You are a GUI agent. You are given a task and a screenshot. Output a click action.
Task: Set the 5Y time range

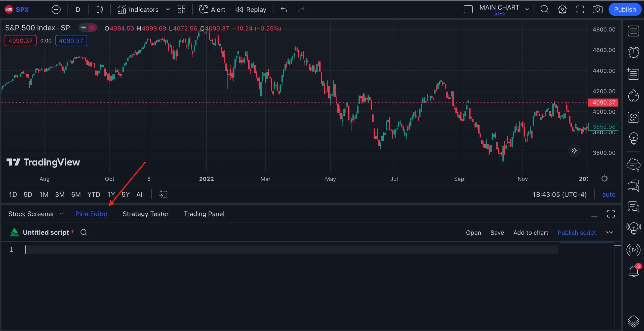pos(126,194)
